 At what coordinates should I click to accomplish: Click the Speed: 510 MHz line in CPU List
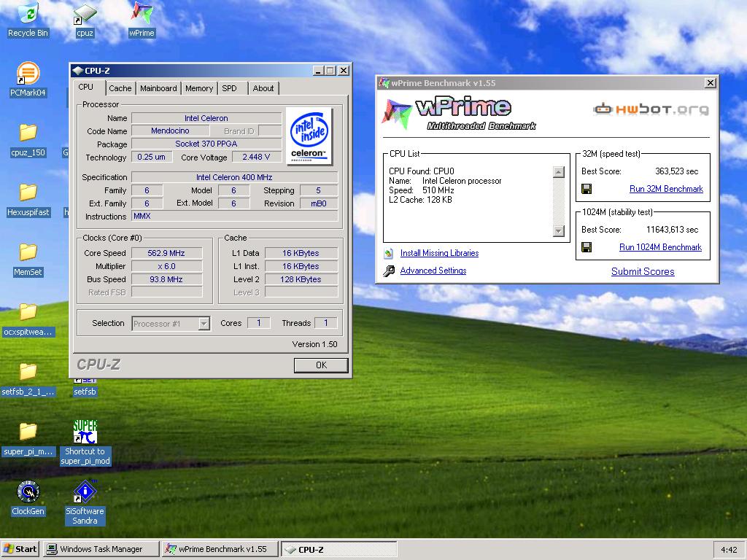click(421, 190)
